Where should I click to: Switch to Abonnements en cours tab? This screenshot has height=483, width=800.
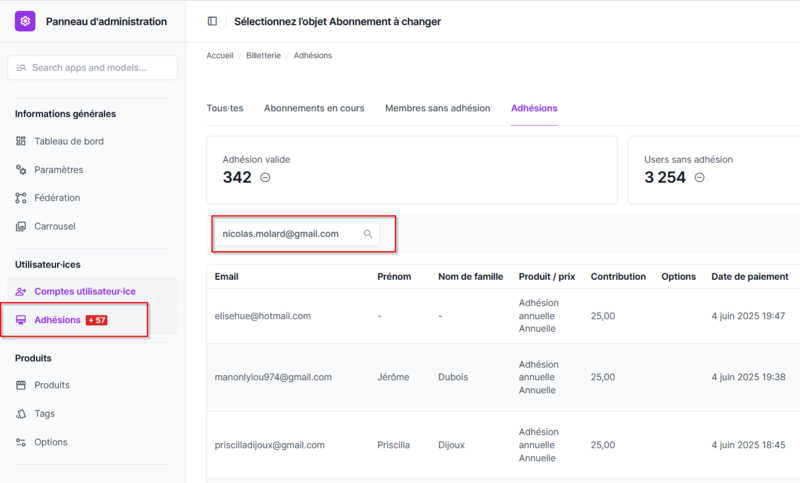314,108
